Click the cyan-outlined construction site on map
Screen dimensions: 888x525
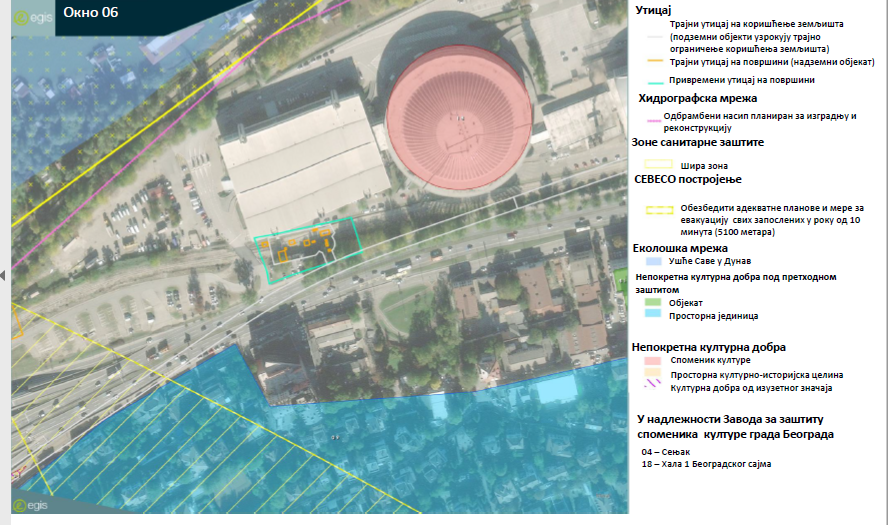click(308, 250)
